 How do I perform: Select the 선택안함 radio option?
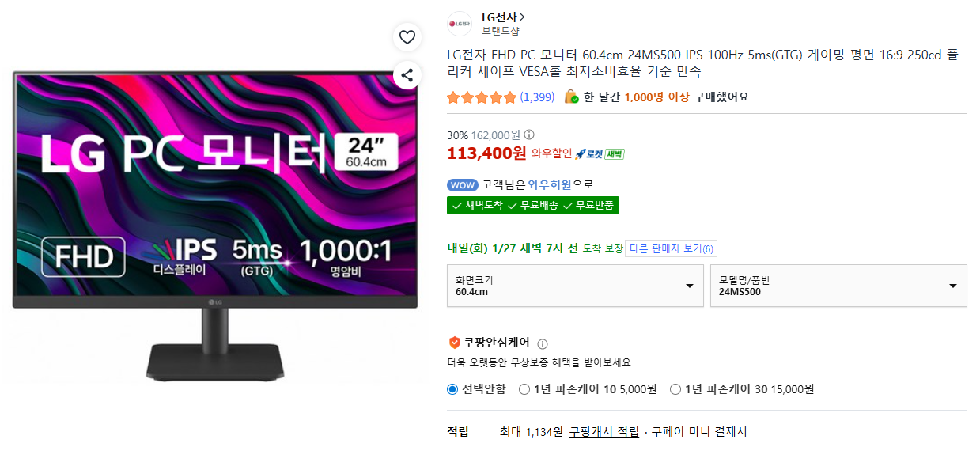452,389
